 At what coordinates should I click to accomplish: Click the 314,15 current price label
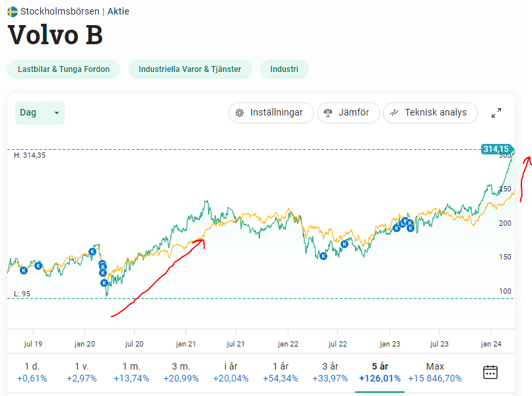tap(496, 149)
